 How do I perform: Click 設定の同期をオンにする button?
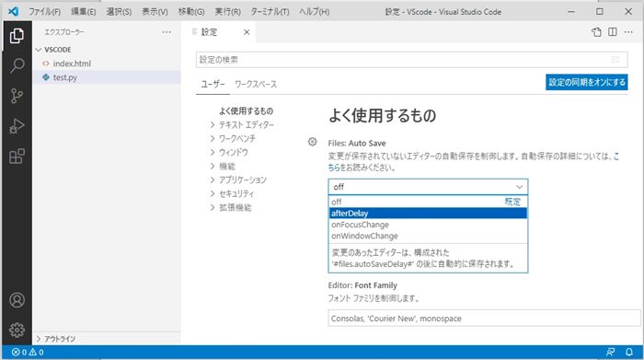(587, 82)
